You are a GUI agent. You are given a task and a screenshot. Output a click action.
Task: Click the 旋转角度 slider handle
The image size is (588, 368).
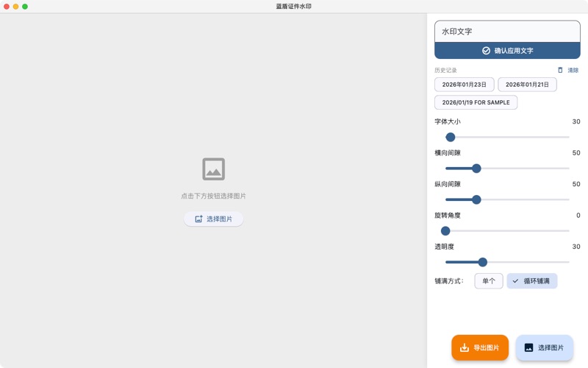point(445,231)
